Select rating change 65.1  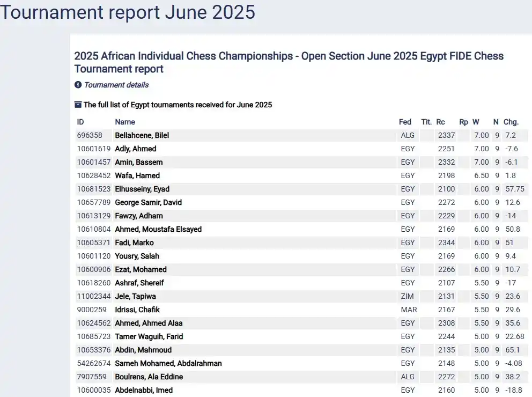click(513, 350)
